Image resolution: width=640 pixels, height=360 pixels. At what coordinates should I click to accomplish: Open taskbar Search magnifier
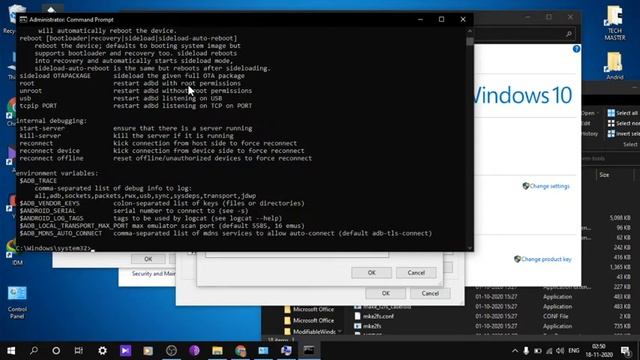click(x=34, y=351)
